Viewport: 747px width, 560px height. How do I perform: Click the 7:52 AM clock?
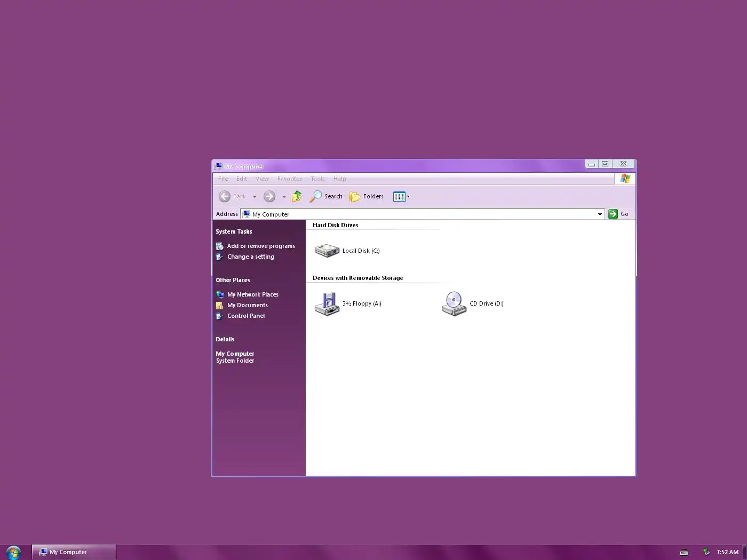point(727,552)
